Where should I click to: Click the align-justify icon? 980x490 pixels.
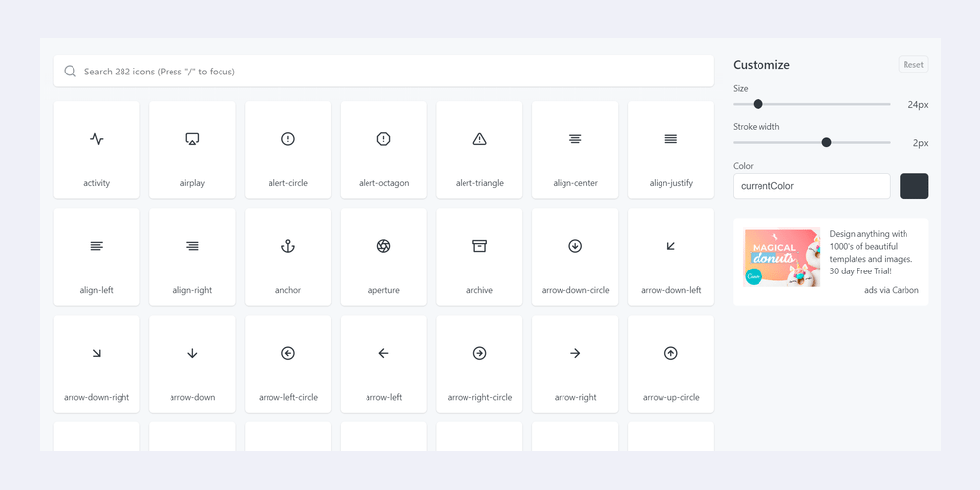670,149
